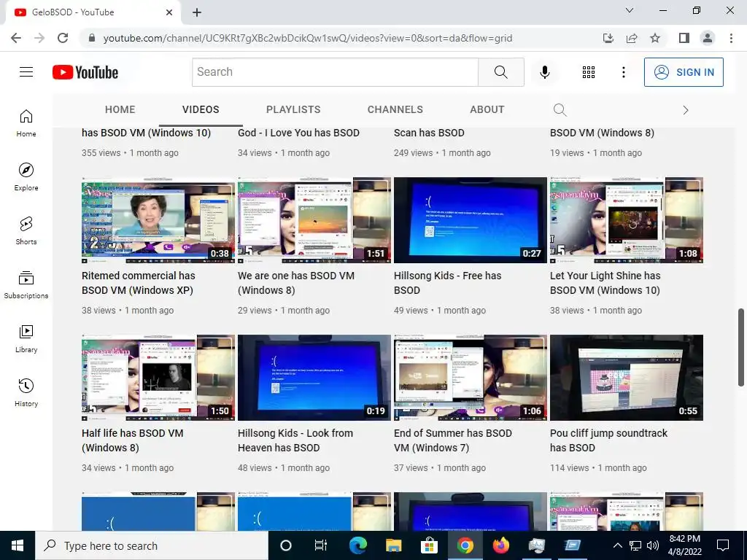Switch to PLAYLISTS tab
The width and height of the screenshot is (747, 560).
pos(293,109)
